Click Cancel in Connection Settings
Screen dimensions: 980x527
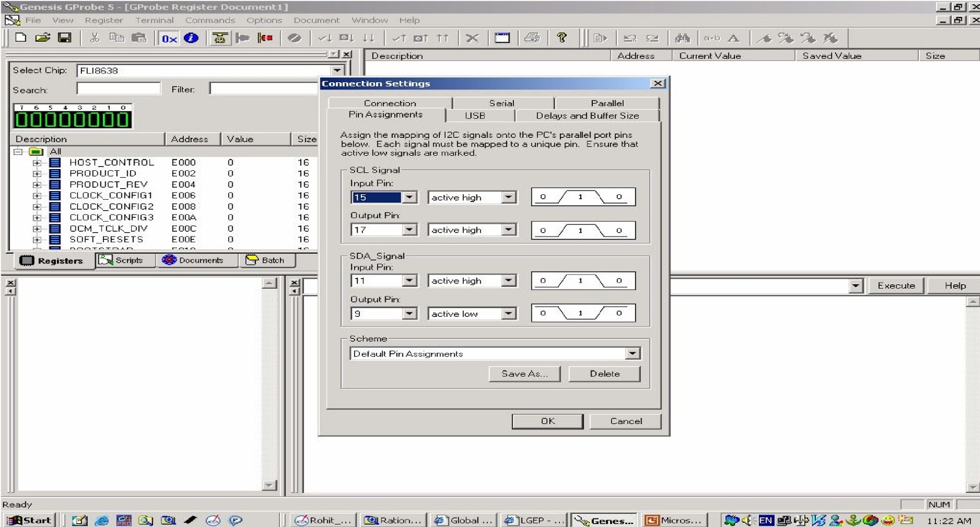click(626, 421)
